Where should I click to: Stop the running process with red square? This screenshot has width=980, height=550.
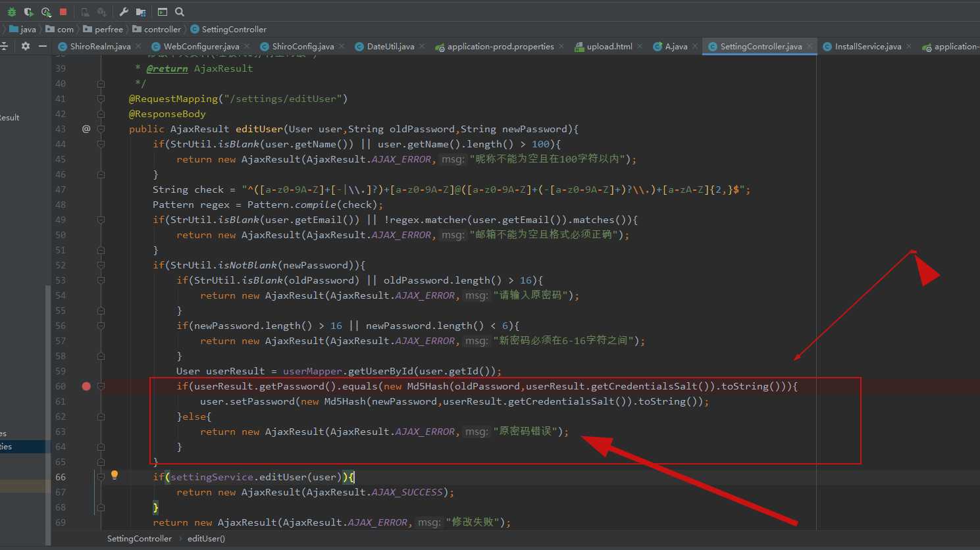[x=63, y=12]
